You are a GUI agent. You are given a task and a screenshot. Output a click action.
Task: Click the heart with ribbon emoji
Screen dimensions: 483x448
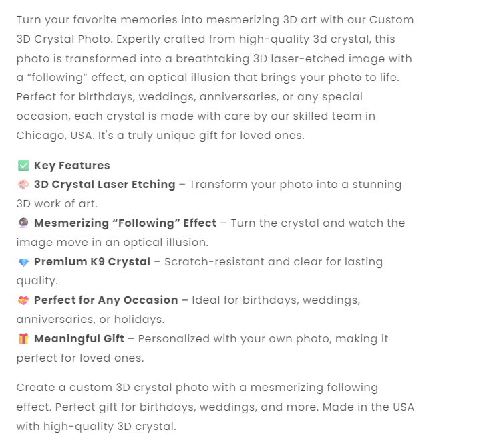[23, 301]
